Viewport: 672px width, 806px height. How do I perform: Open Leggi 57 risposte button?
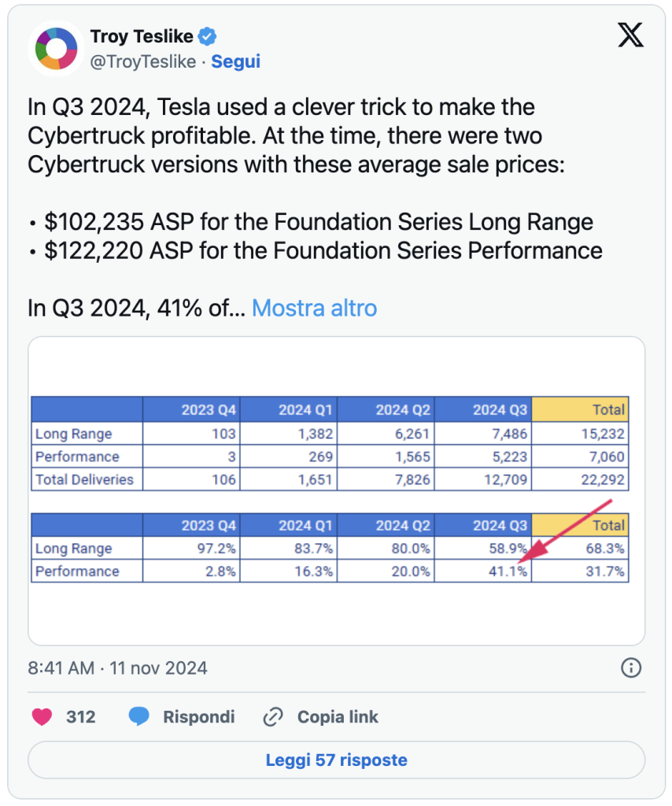pos(337,760)
